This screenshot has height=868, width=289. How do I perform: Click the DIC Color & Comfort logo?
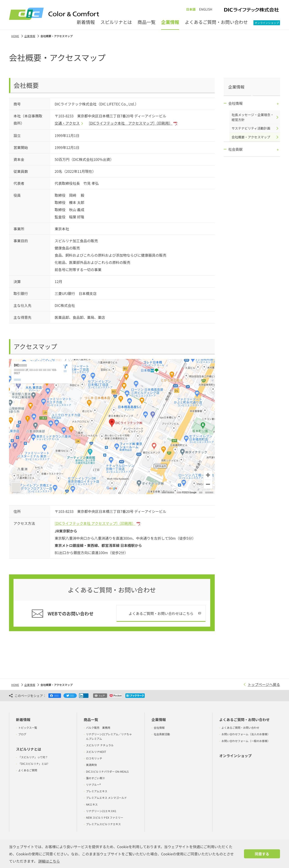click(54, 14)
